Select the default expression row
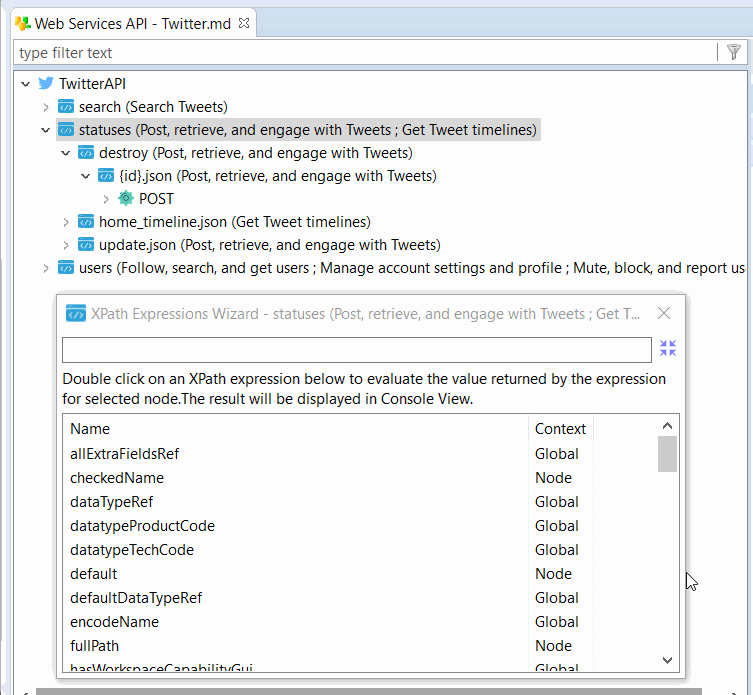This screenshot has width=753, height=695. 94,574
